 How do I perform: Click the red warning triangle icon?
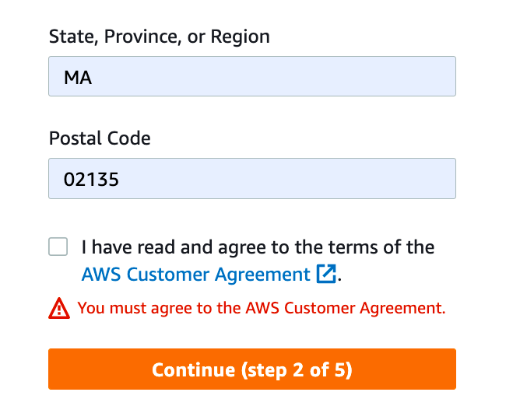pos(59,309)
